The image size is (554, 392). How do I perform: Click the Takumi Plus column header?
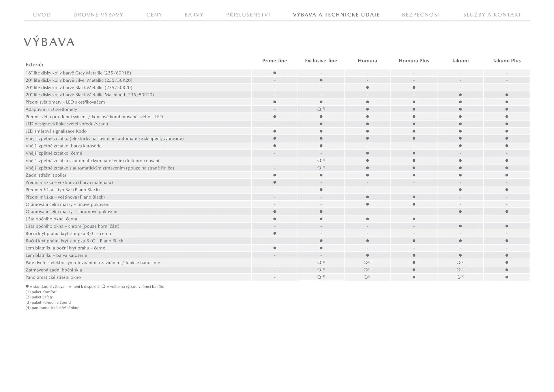pos(506,61)
